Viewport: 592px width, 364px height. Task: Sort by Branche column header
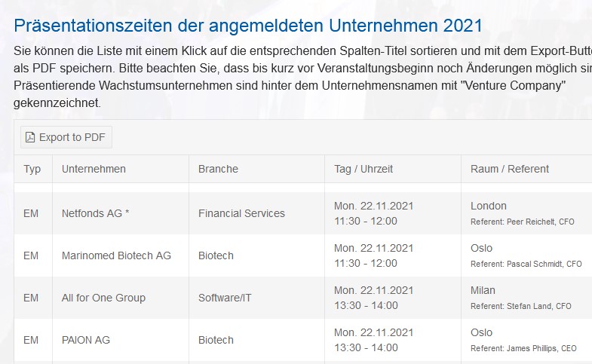point(218,169)
